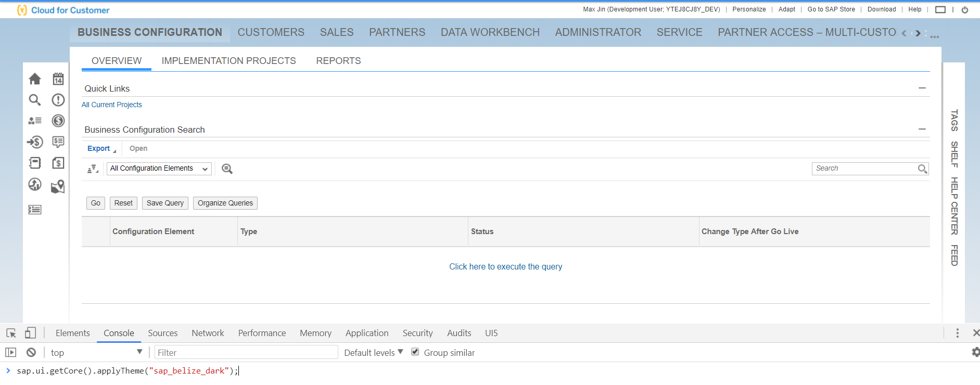
Task: Toggle the Group similar checkbox
Action: (x=415, y=352)
